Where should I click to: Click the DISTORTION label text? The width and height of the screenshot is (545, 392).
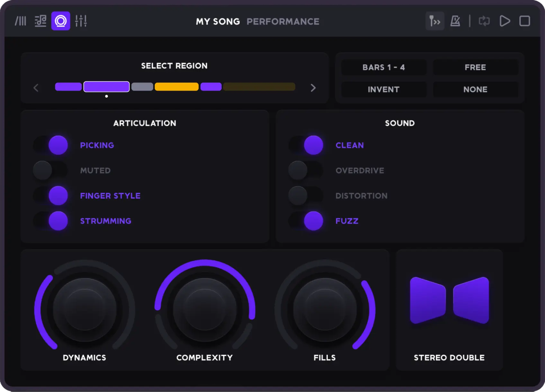(x=362, y=196)
